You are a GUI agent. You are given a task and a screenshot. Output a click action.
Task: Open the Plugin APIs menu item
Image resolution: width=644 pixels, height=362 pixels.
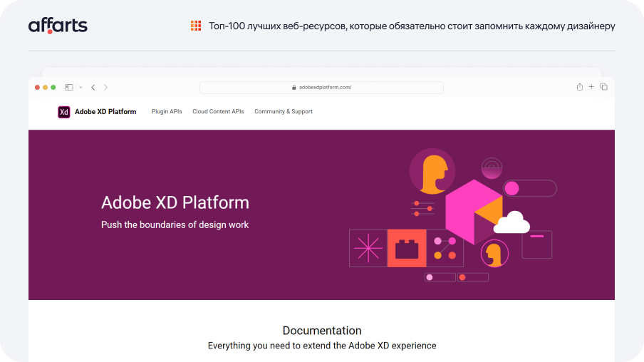tap(167, 111)
